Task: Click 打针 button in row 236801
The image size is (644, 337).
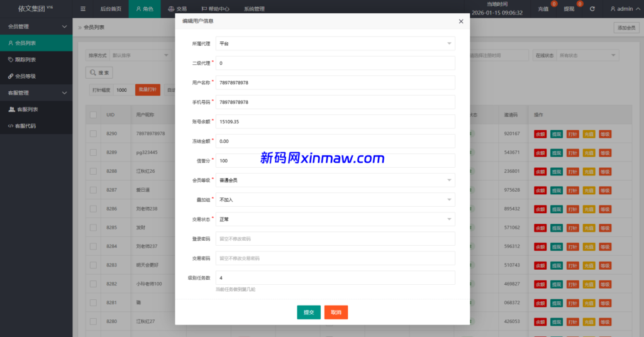Action: point(572,172)
